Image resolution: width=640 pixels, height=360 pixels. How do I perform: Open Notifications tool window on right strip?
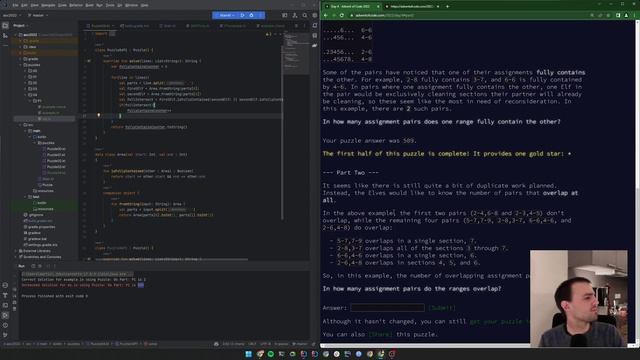click(x=315, y=25)
